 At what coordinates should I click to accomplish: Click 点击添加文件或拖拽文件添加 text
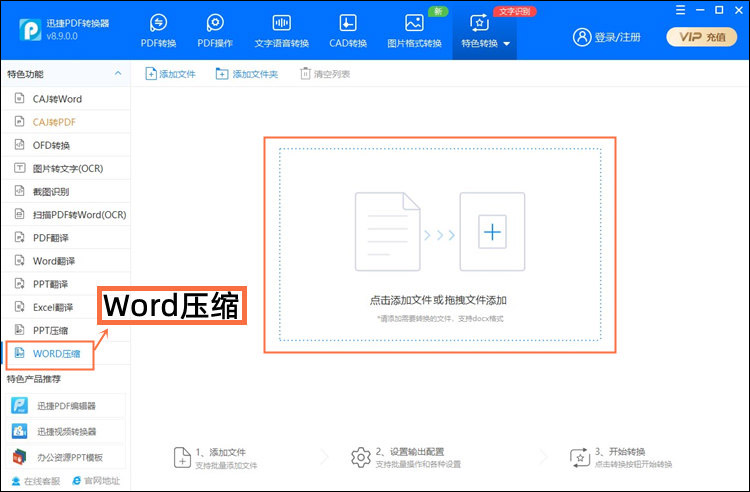tap(438, 300)
